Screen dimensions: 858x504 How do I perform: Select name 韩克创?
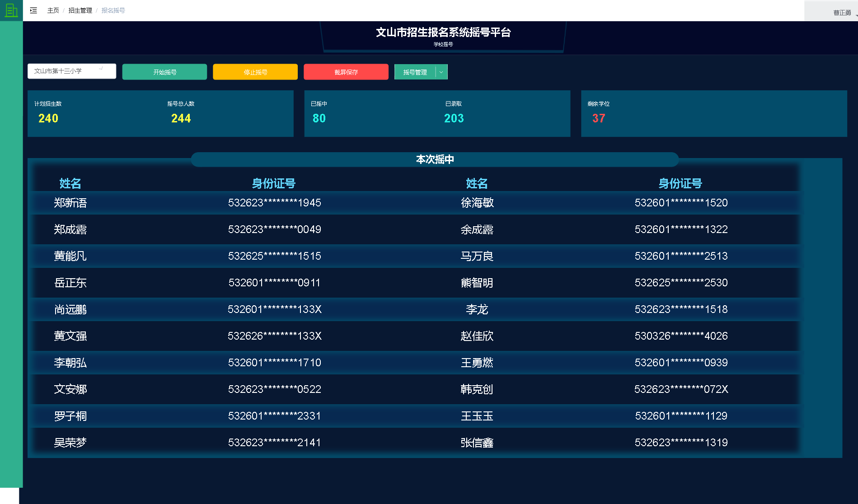[x=477, y=389]
